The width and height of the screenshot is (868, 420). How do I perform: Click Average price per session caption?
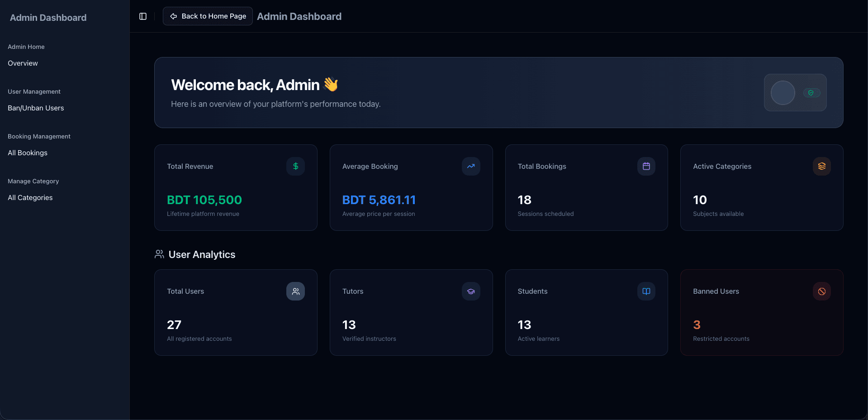379,214
